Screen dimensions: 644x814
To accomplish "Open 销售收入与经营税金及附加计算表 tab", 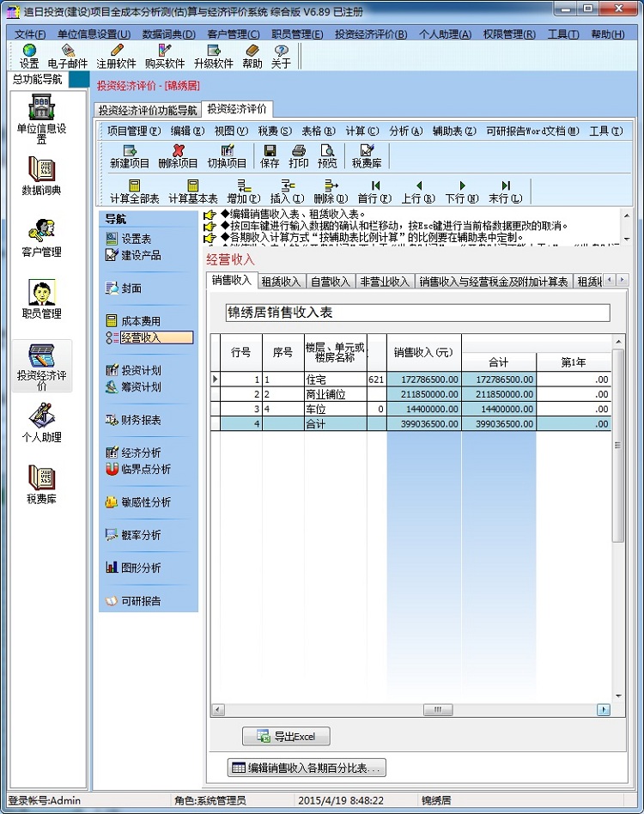I will [493, 282].
